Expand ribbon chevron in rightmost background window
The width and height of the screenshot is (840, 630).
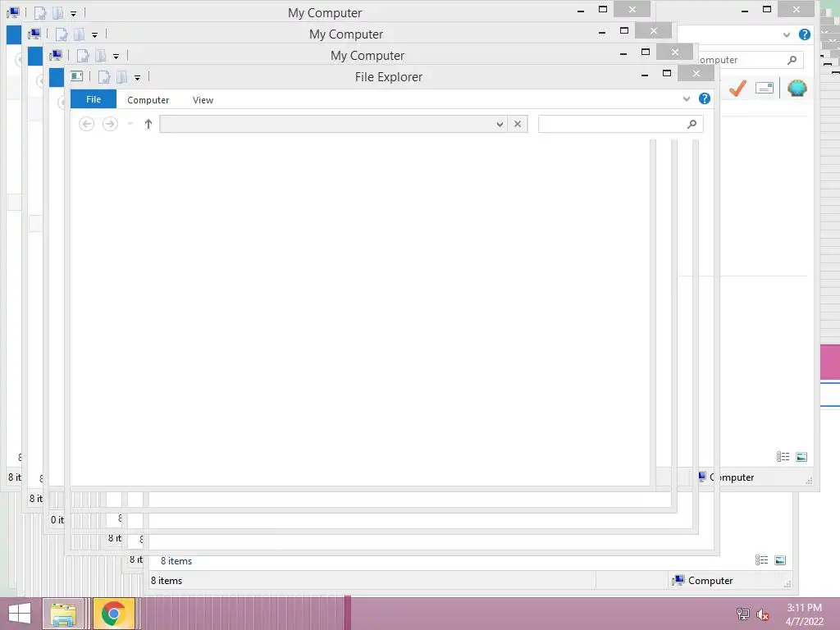pyautogui.click(x=787, y=34)
